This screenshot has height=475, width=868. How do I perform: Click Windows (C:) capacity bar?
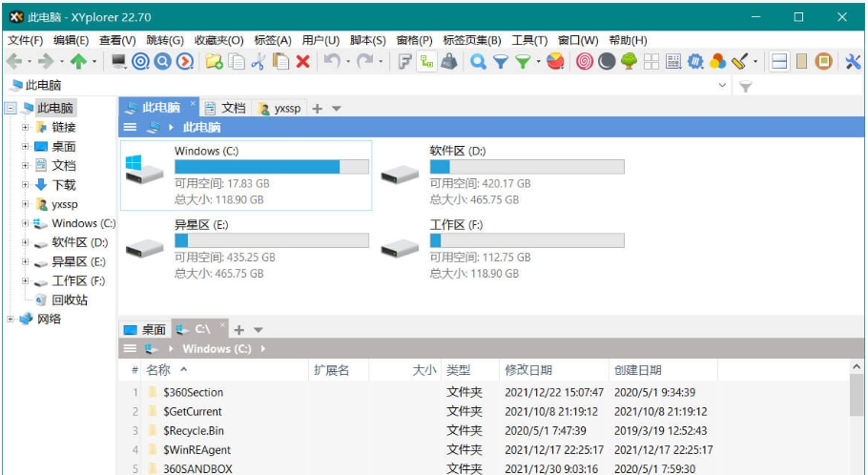click(x=272, y=167)
